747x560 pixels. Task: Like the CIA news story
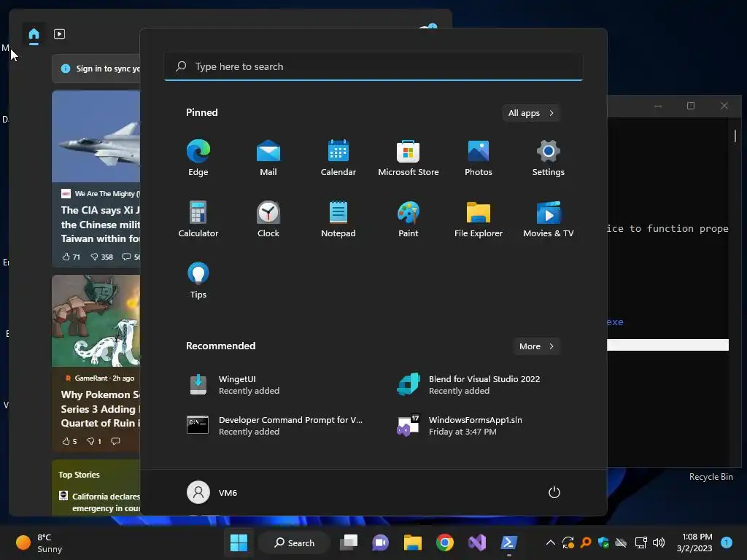click(71, 257)
